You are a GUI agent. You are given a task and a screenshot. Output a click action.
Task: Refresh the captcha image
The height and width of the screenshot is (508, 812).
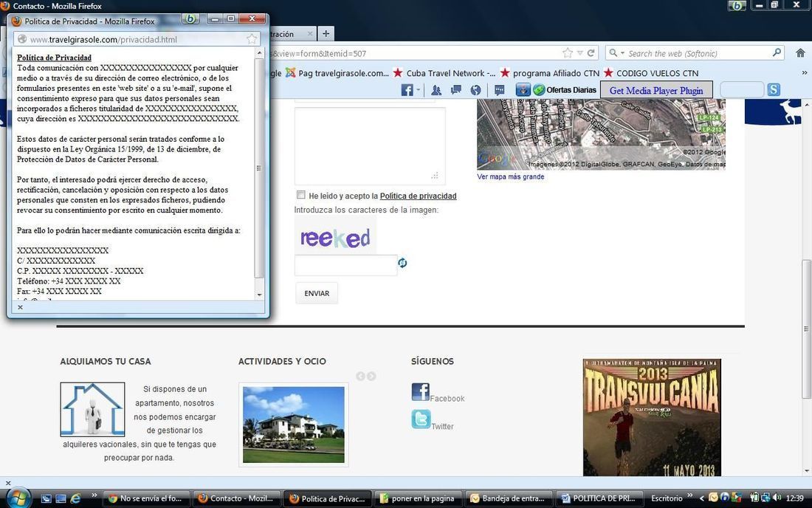pyautogui.click(x=402, y=263)
